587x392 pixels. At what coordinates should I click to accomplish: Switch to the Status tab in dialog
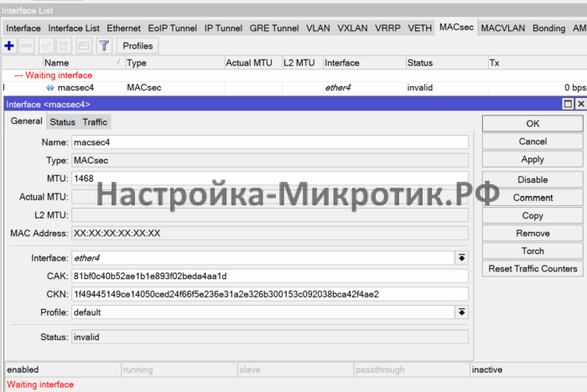(63, 122)
